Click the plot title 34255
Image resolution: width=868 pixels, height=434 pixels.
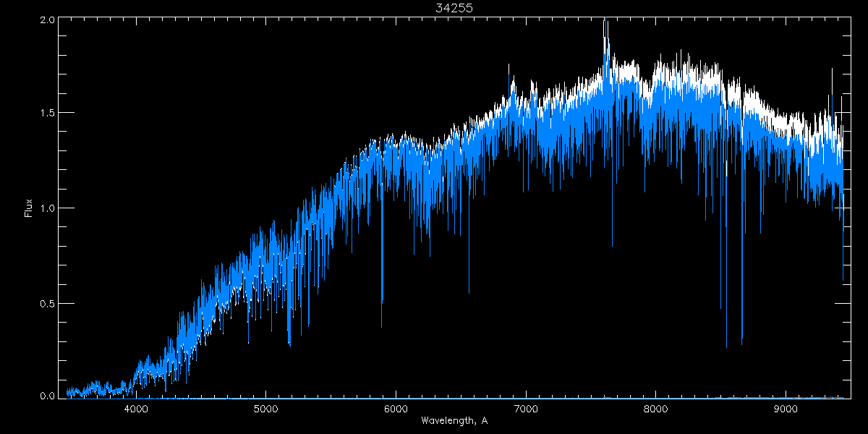tap(454, 8)
